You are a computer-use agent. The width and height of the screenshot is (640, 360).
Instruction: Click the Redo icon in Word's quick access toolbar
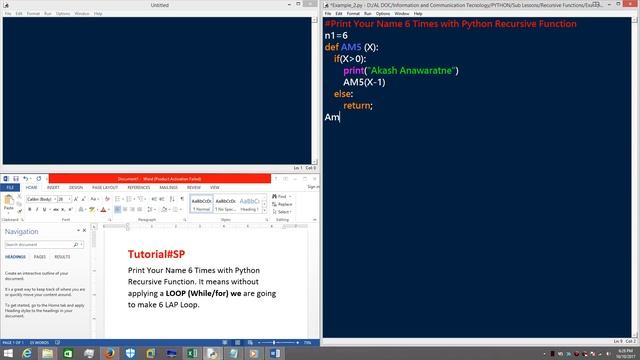pyautogui.click(x=39, y=179)
